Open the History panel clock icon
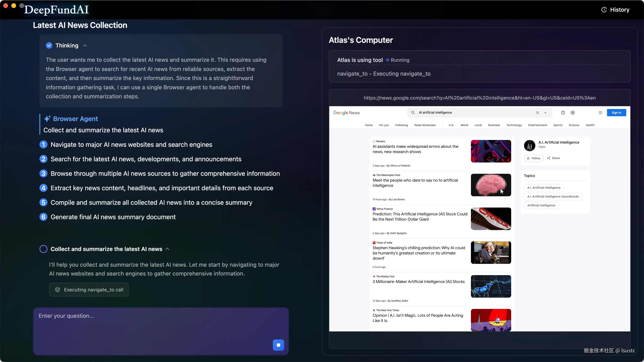644x362 pixels. [x=604, y=10]
